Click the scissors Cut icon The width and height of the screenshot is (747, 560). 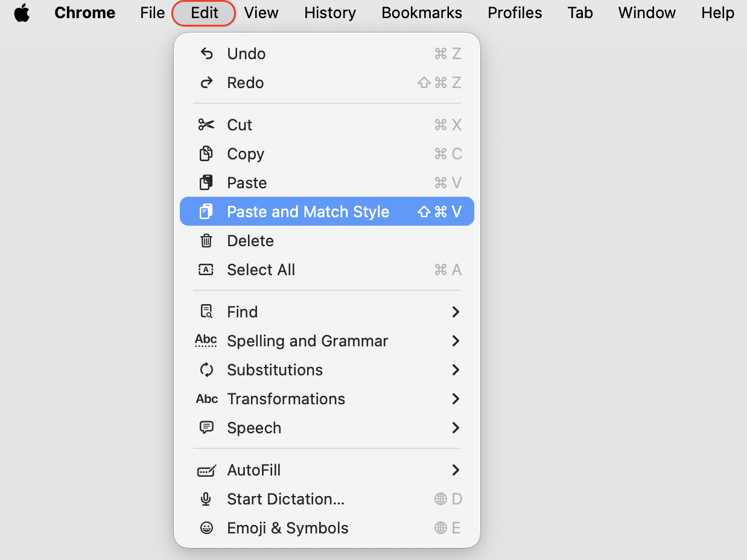(206, 125)
